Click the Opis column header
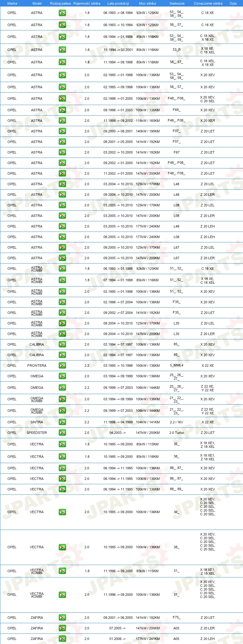This screenshot has height=644, width=243. tap(233, 3)
